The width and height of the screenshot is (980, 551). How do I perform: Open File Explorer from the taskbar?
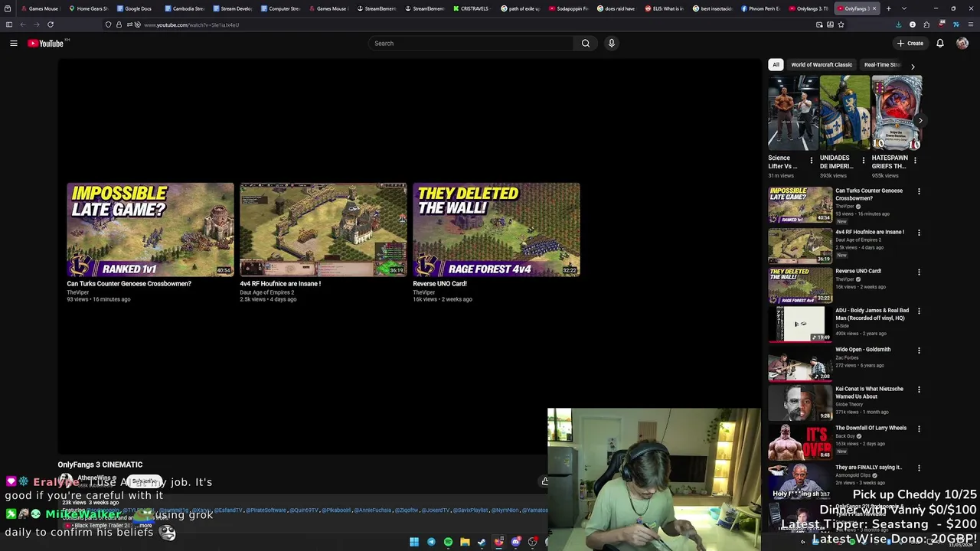pyautogui.click(x=465, y=542)
